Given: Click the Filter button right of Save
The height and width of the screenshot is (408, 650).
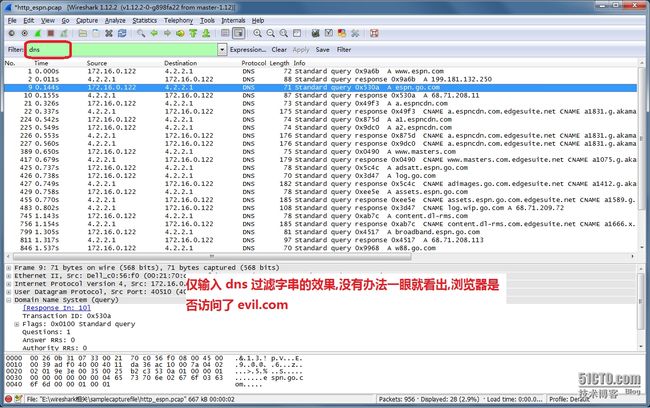Looking at the screenshot, I should pos(344,50).
